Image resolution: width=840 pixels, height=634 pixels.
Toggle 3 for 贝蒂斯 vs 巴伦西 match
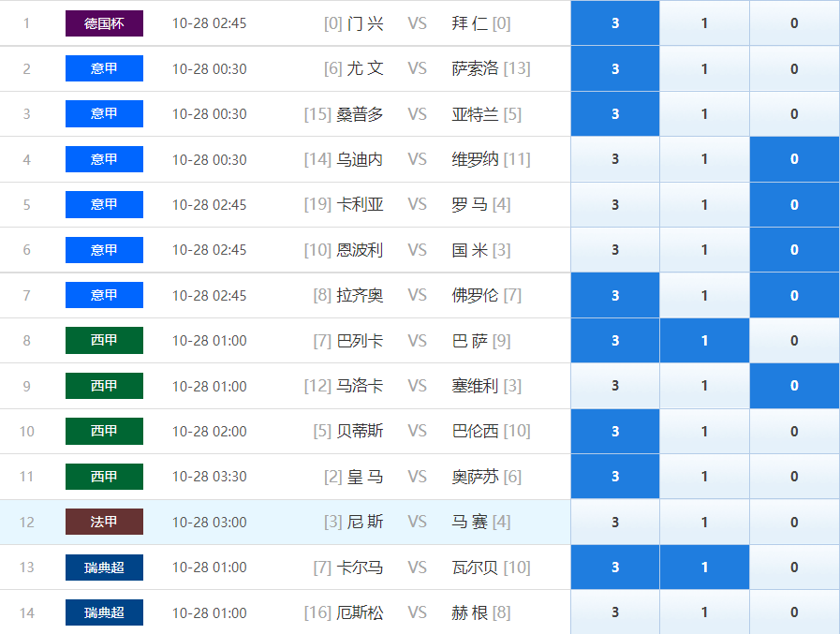615,432
